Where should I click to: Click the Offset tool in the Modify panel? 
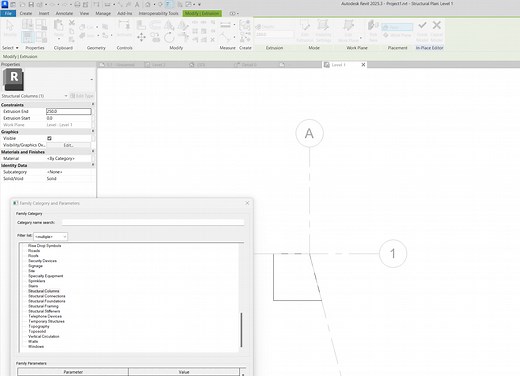pyautogui.click(x=155, y=25)
